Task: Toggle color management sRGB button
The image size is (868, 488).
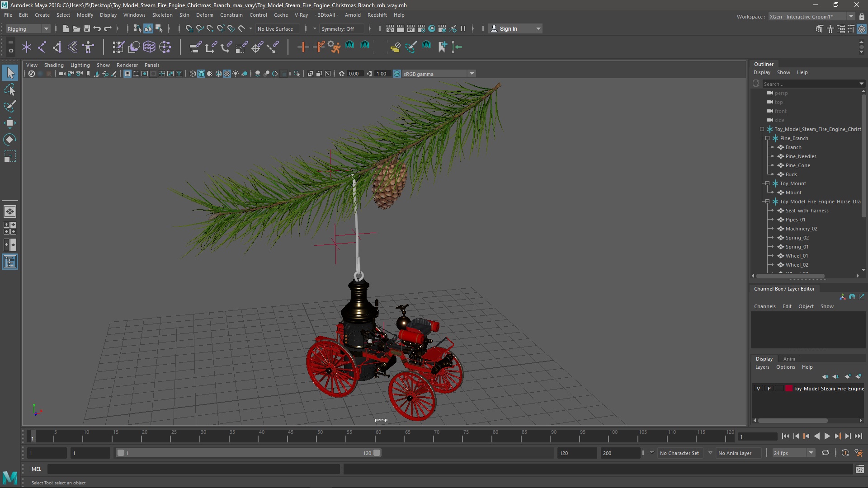Action: click(397, 74)
